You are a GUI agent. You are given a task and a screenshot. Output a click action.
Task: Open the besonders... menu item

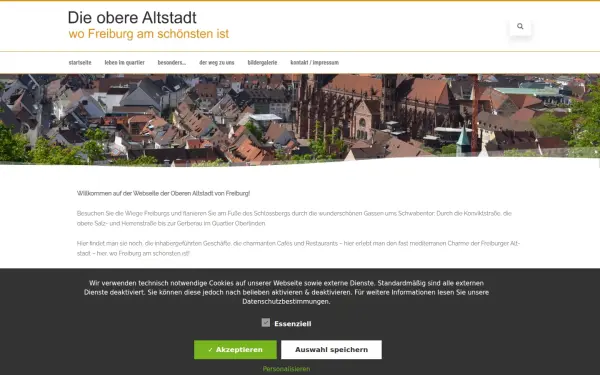point(172,62)
